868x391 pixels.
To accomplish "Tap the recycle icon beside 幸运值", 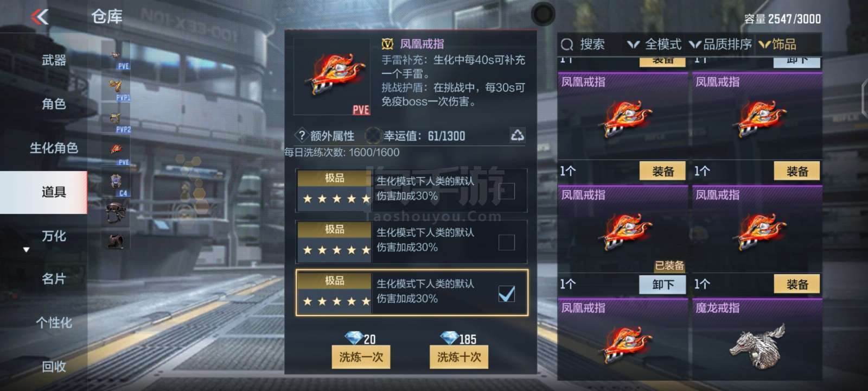I will pyautogui.click(x=517, y=135).
